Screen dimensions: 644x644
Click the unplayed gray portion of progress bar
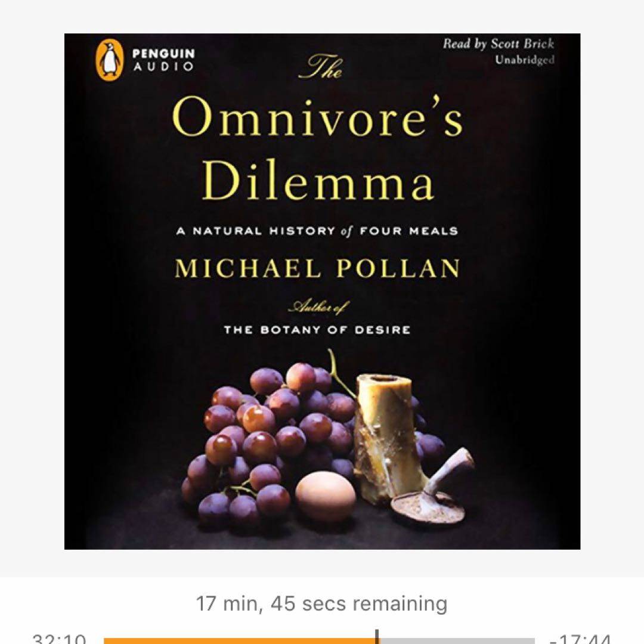(457, 640)
